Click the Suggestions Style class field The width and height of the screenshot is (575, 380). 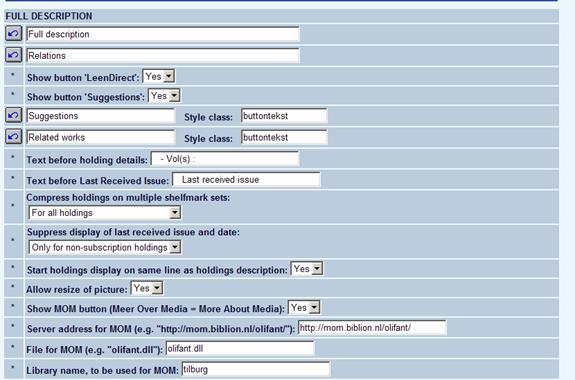tap(284, 116)
